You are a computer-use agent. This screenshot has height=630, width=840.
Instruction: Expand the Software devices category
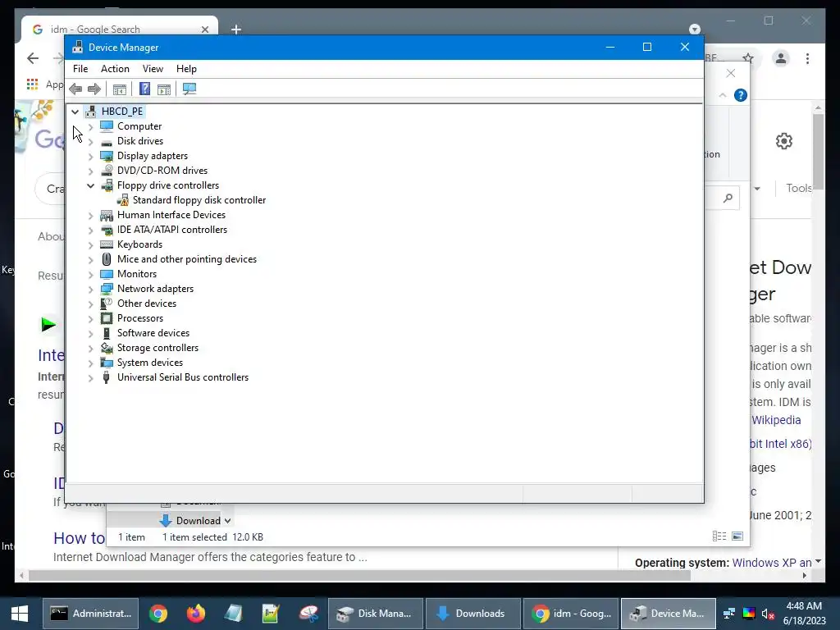90,333
